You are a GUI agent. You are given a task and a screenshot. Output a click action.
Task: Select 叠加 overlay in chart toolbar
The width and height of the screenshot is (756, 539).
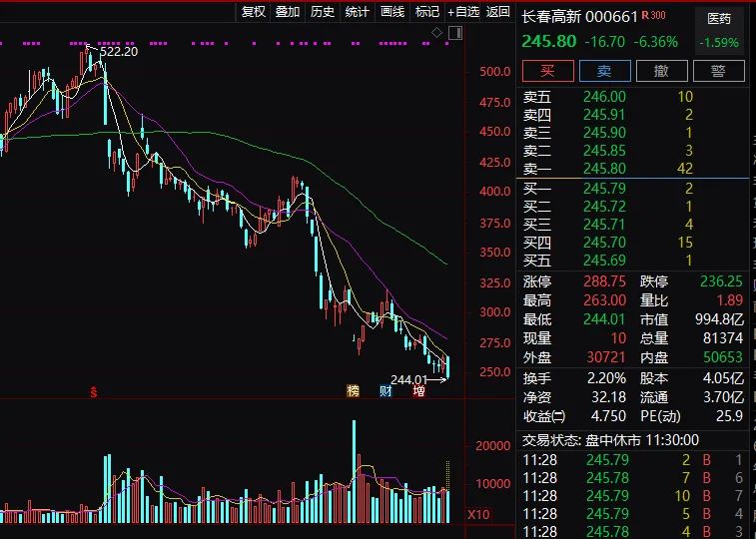(x=288, y=12)
